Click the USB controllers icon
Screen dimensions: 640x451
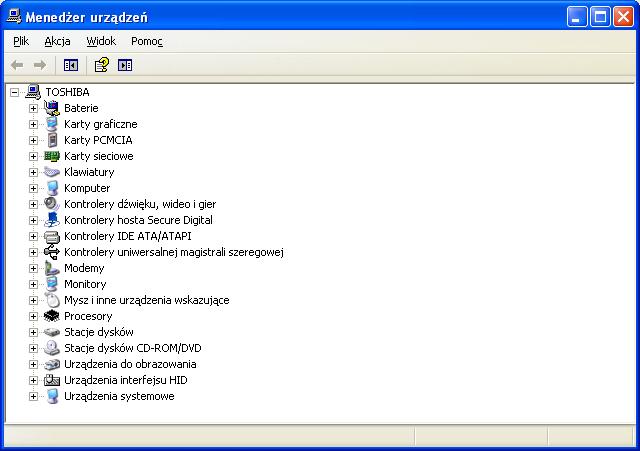point(52,252)
